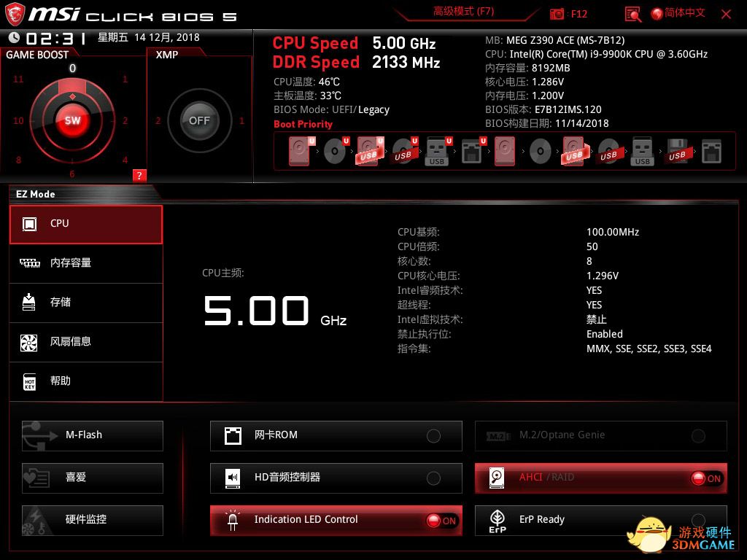This screenshot has height=560, width=747.
Task: Click the HD音频控制器 speaker icon
Action: click(x=233, y=478)
